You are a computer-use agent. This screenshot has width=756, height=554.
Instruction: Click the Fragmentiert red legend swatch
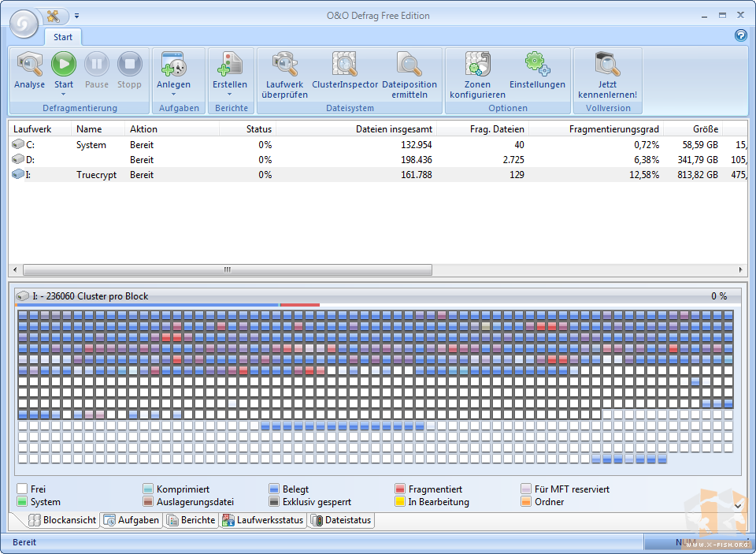click(x=400, y=489)
